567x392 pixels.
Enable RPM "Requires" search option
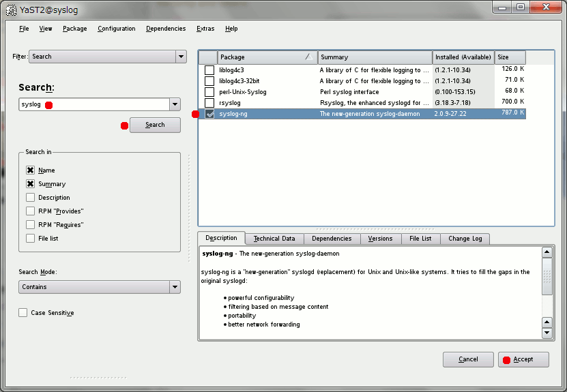click(x=31, y=225)
